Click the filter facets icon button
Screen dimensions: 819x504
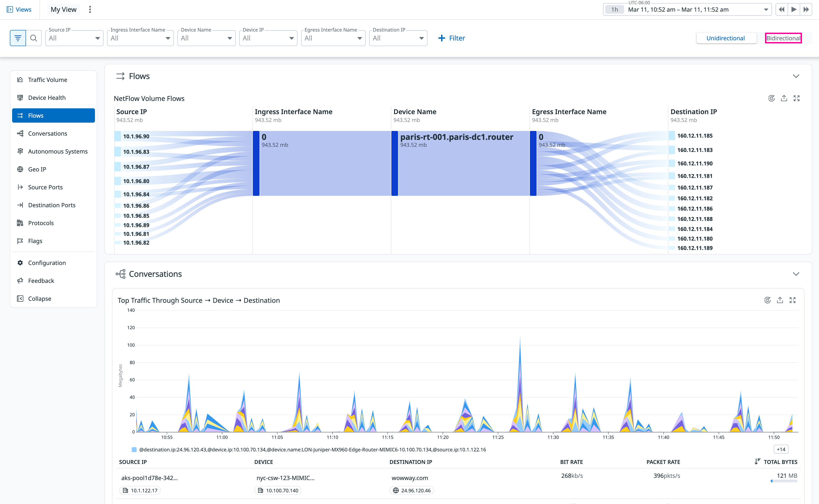(18, 38)
